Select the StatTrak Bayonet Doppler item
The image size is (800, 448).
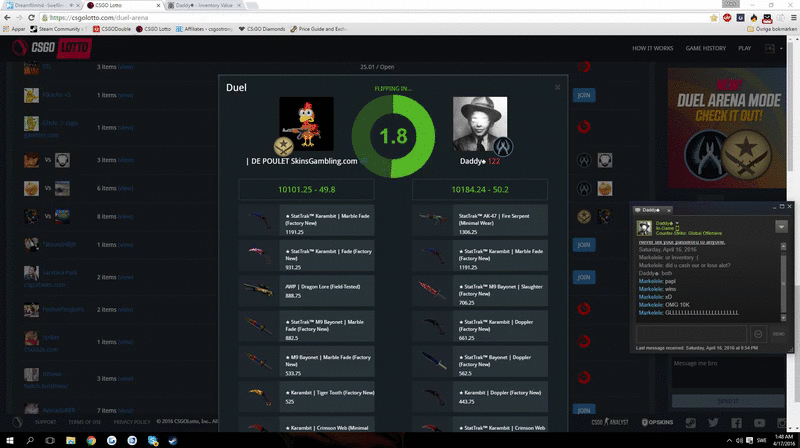(480, 361)
